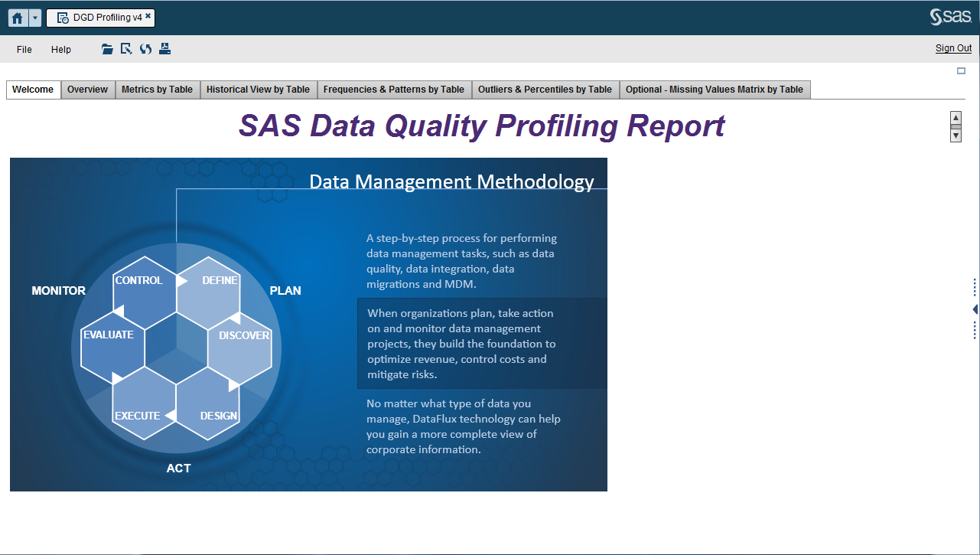Expand the hidden right panel via dotted handle
Viewport: 980px width, 555px height.
coord(974,288)
